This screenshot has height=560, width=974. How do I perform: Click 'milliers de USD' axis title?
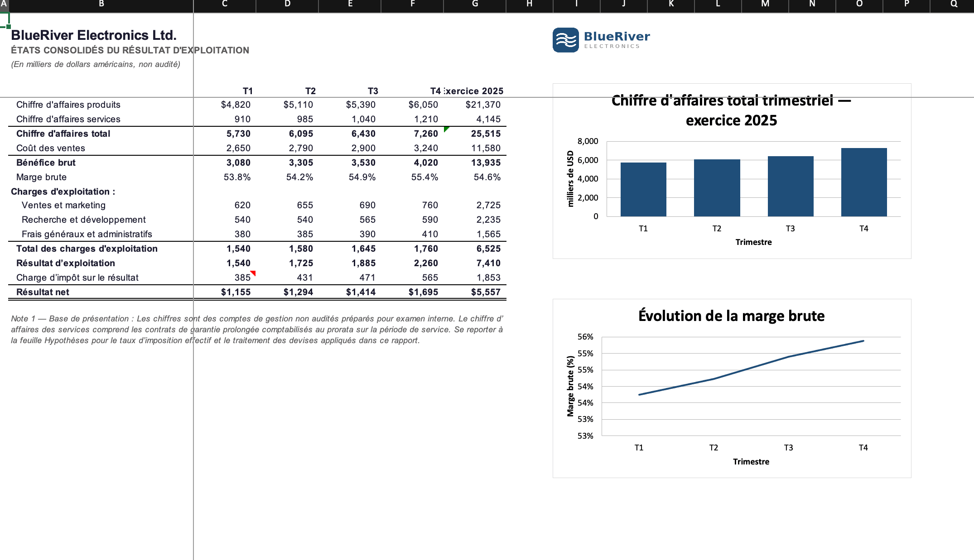[570, 179]
